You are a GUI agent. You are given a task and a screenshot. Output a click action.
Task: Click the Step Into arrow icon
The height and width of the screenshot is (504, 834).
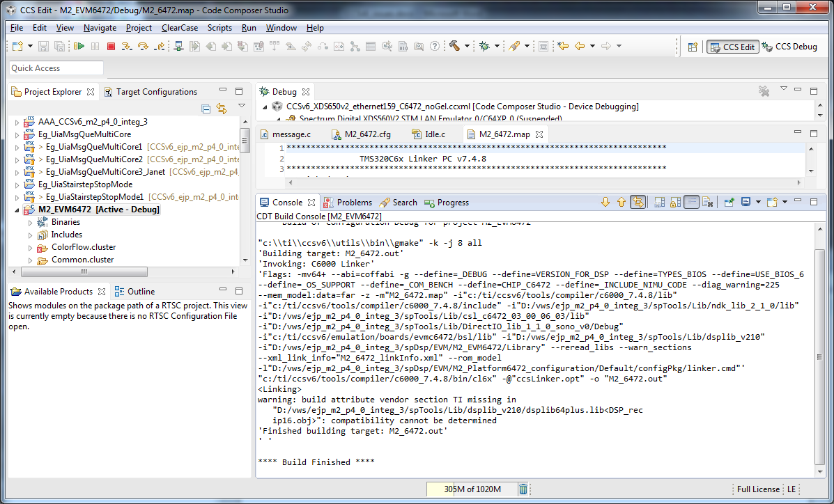click(127, 46)
